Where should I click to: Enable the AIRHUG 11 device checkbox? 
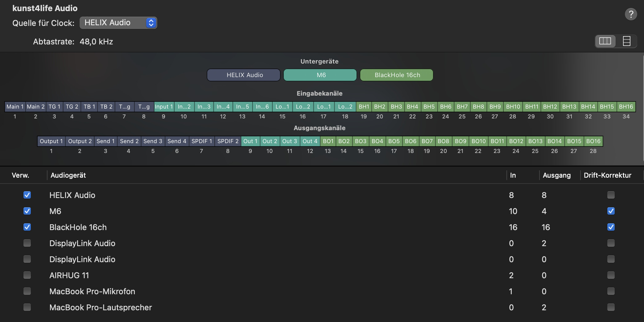[27, 275]
